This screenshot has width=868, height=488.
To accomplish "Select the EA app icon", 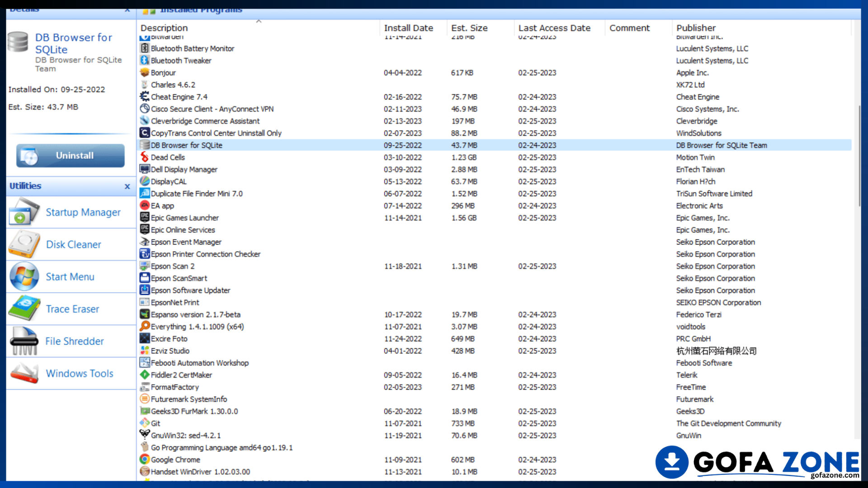I will [x=145, y=206].
